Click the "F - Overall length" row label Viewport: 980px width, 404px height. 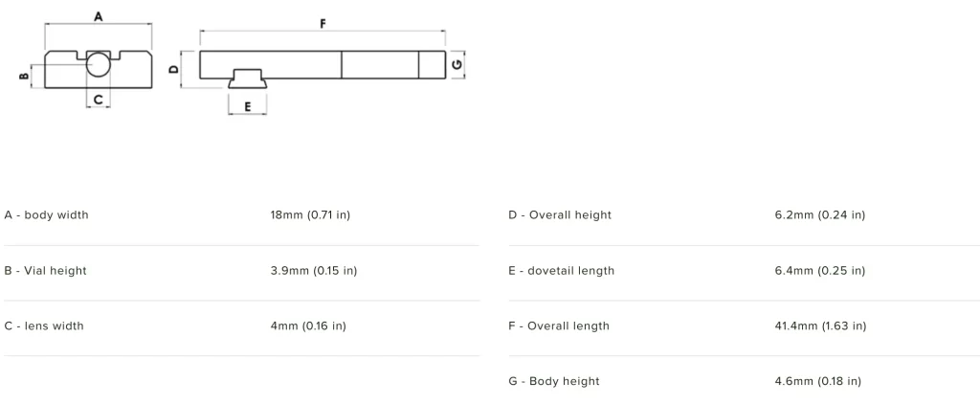559,326
